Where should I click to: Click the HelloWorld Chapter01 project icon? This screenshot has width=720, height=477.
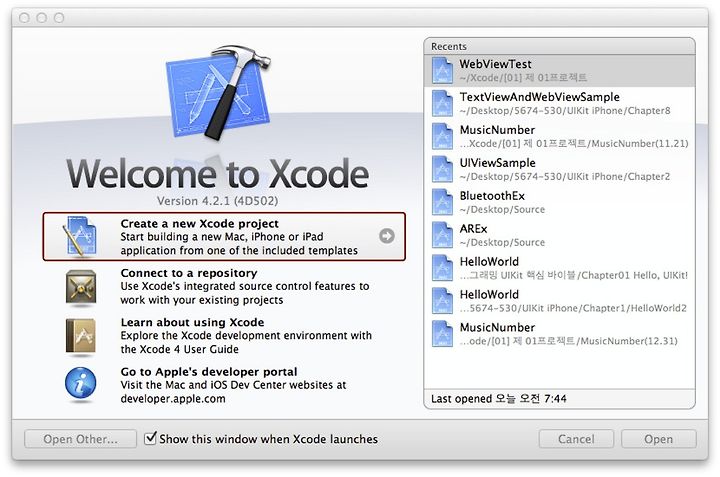point(442,268)
